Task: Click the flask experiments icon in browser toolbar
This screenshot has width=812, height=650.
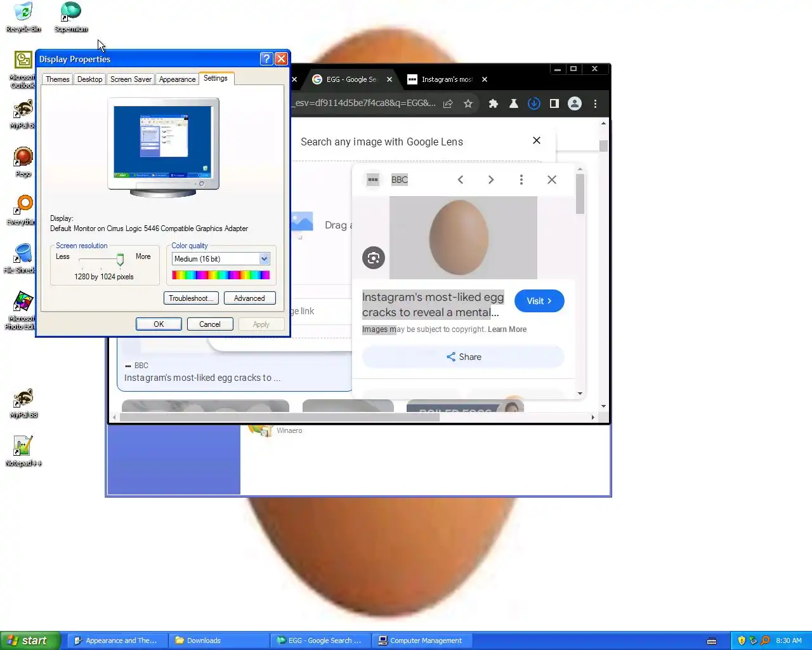Action: pos(514,103)
